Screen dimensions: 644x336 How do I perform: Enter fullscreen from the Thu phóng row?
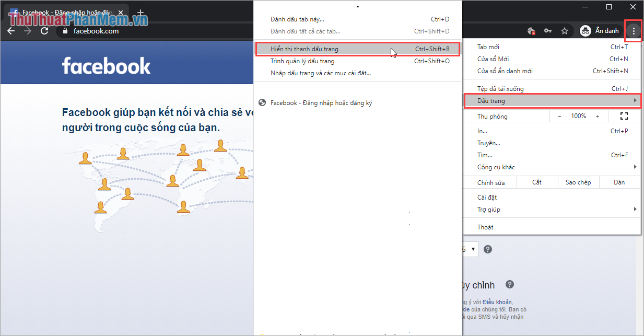pyautogui.click(x=624, y=115)
